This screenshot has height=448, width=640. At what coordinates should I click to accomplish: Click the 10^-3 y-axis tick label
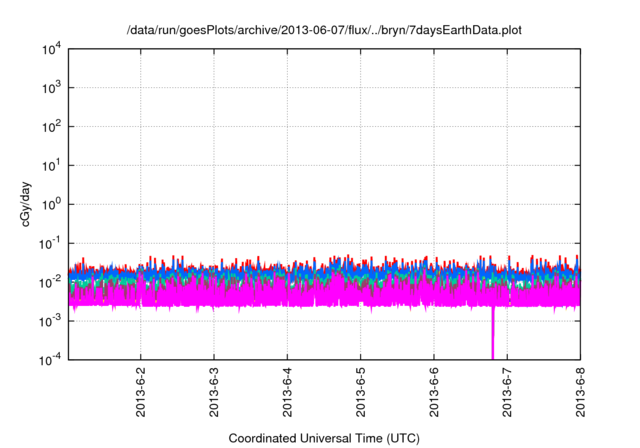(x=50, y=321)
